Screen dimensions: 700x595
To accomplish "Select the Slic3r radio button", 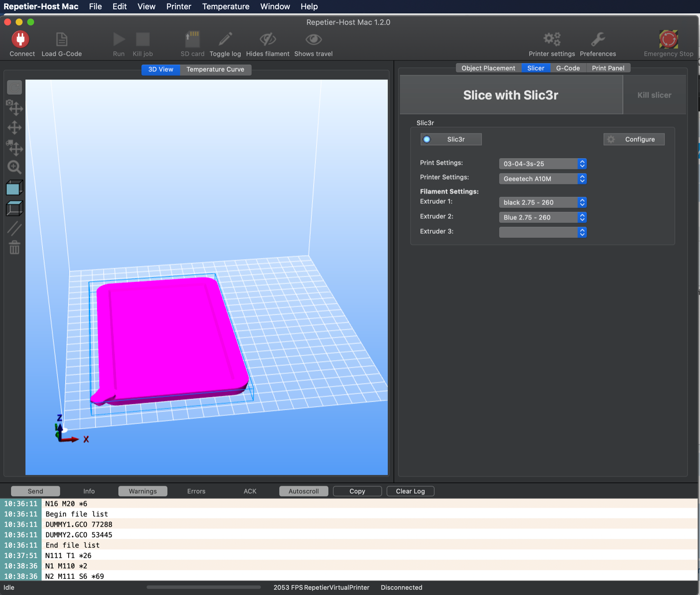I will [x=427, y=139].
